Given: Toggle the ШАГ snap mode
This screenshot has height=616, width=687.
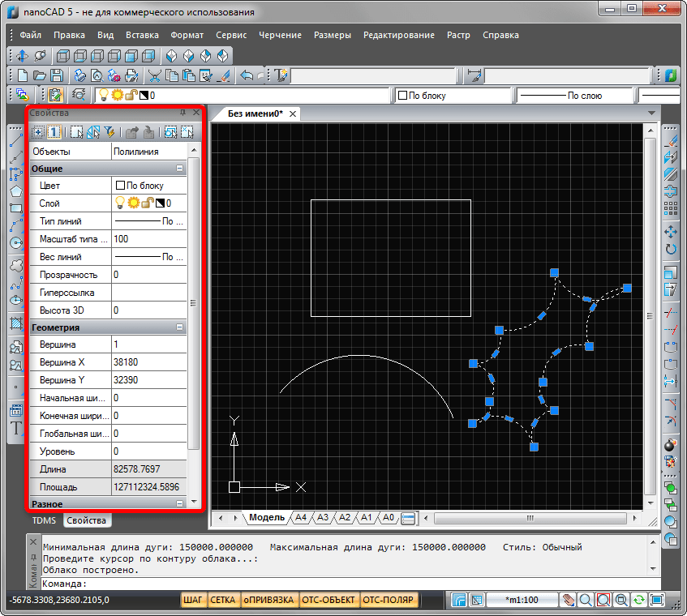Looking at the screenshot, I should pos(193,600).
